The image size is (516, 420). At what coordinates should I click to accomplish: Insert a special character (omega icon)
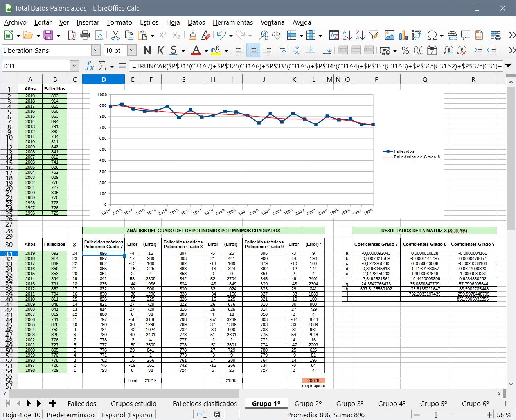point(432,36)
